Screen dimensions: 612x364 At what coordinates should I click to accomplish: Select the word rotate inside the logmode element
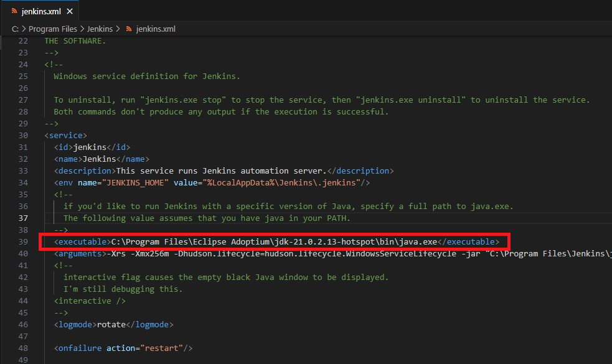(112, 324)
